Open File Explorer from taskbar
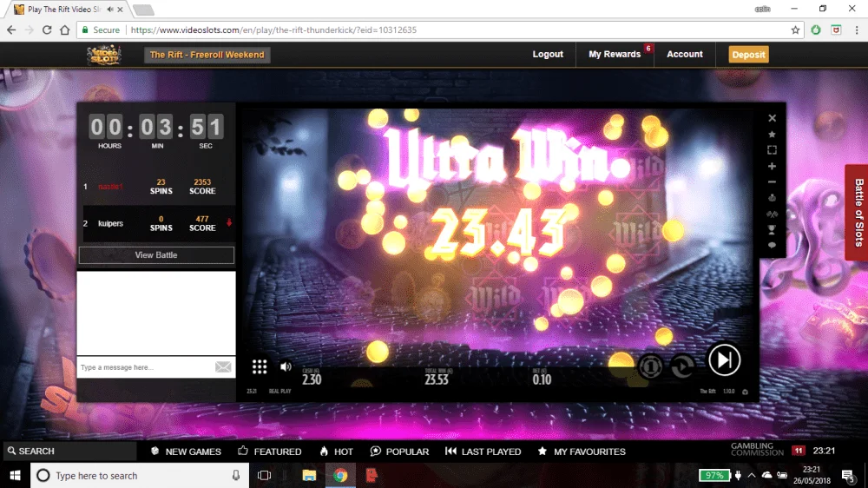 309,475
